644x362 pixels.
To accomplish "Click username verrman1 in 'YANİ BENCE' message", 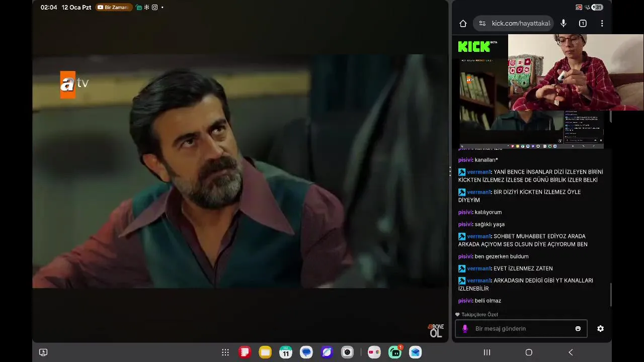I will click(x=478, y=172).
